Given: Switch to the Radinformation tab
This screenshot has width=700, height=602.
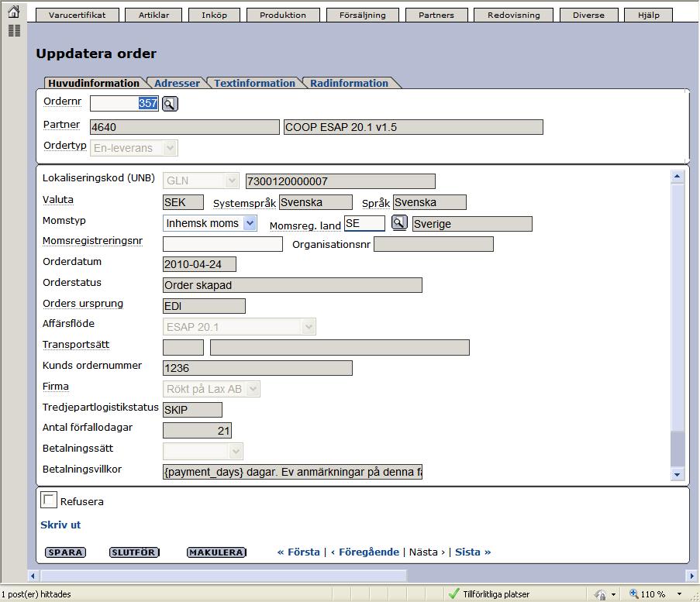Looking at the screenshot, I should [x=349, y=84].
